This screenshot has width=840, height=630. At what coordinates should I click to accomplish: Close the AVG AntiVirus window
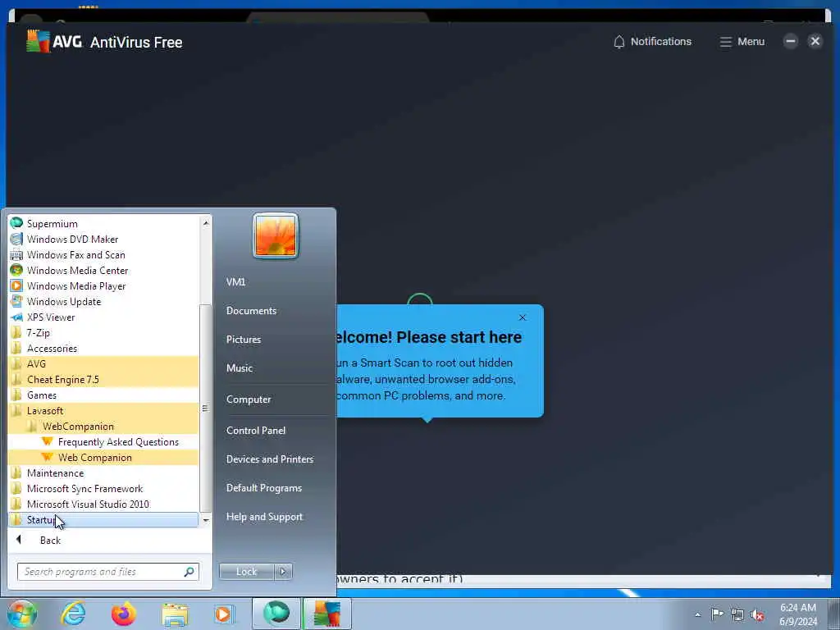coord(815,41)
